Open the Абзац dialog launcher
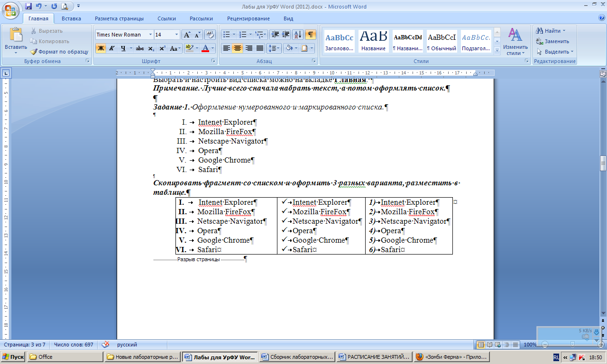The width and height of the screenshot is (607, 364). click(x=314, y=61)
